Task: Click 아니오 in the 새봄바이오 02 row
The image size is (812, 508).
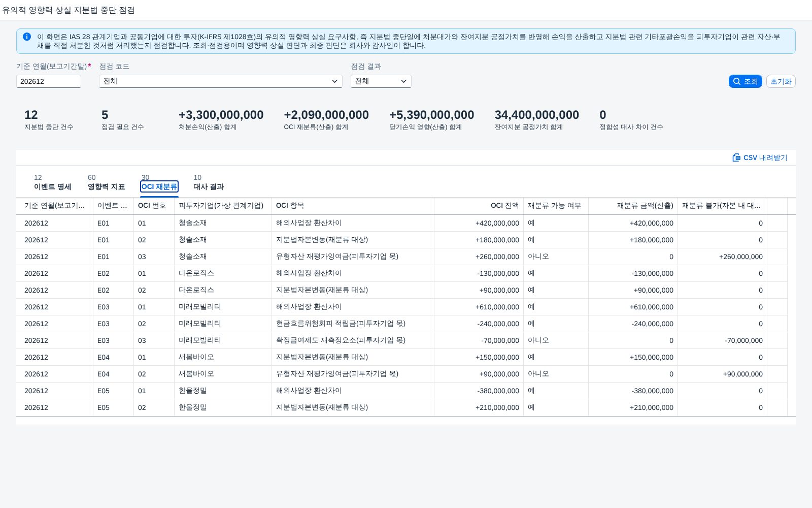Action: click(538, 374)
